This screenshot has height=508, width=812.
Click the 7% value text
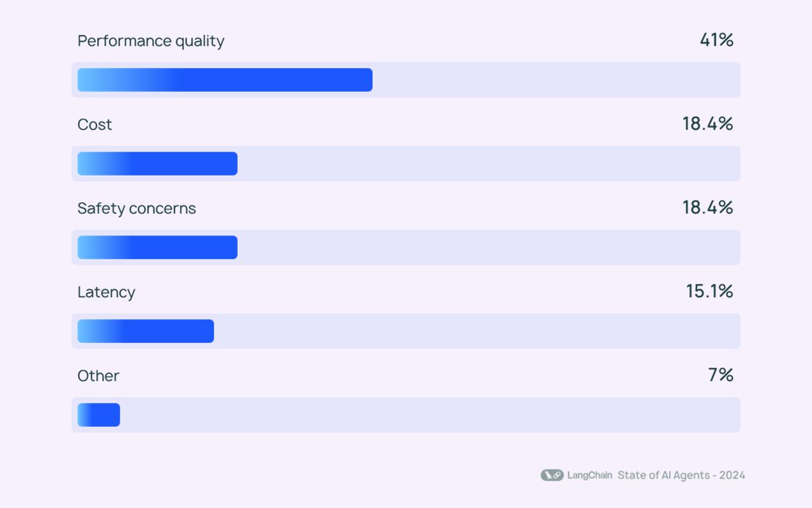tap(721, 375)
